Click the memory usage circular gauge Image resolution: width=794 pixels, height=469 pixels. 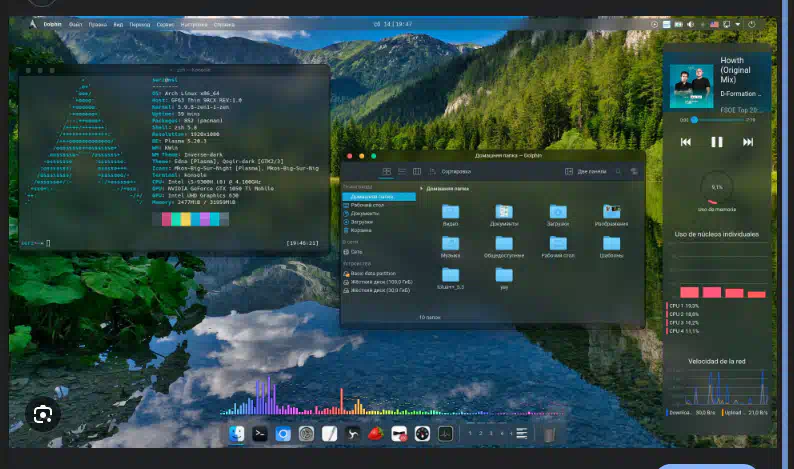[717, 188]
